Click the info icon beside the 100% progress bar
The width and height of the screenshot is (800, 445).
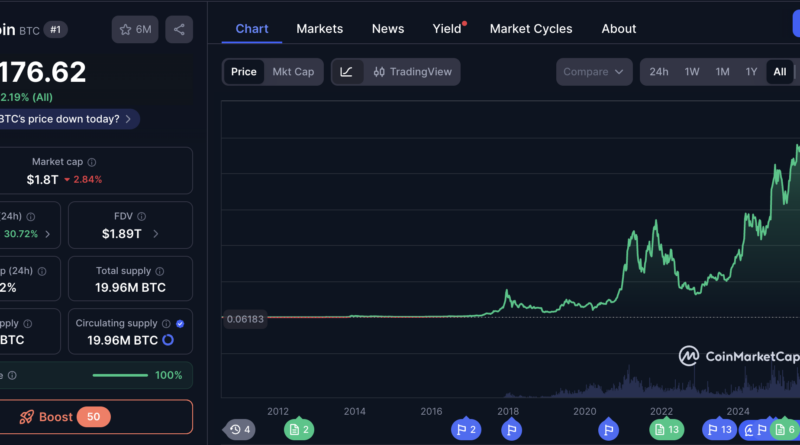pyautogui.click(x=12, y=376)
